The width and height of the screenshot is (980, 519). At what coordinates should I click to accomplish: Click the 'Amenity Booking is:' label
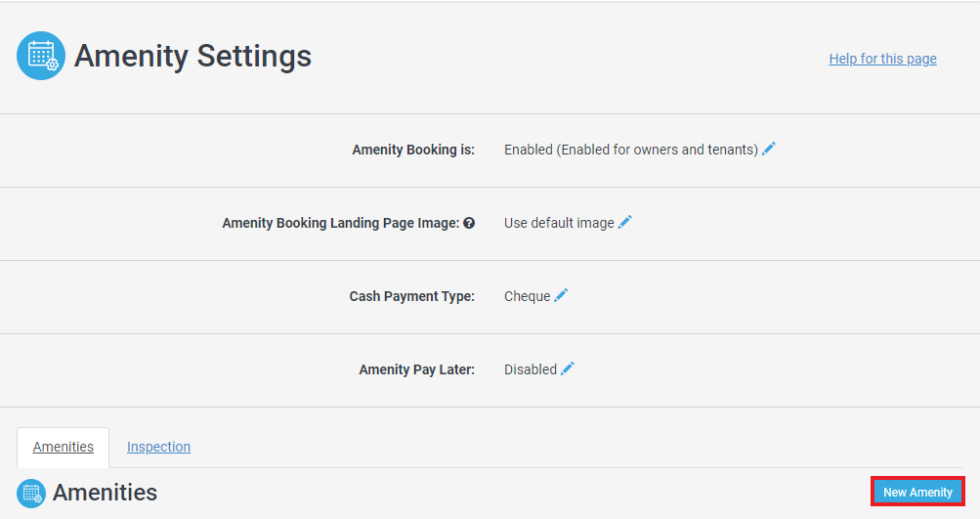(412, 150)
